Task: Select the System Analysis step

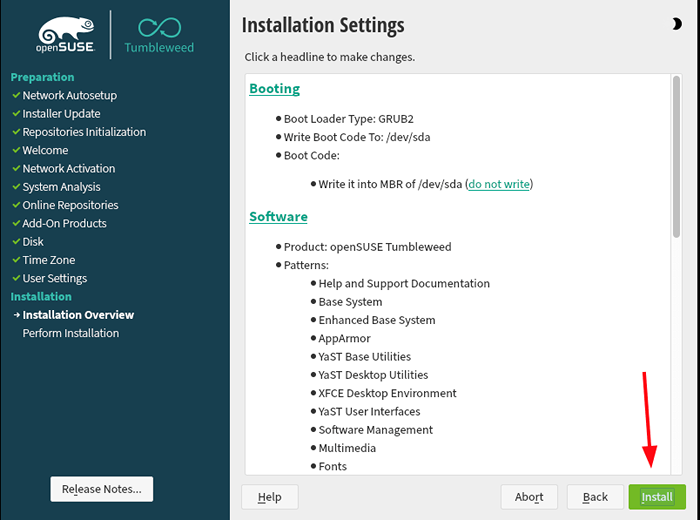Action: pyautogui.click(x=61, y=187)
